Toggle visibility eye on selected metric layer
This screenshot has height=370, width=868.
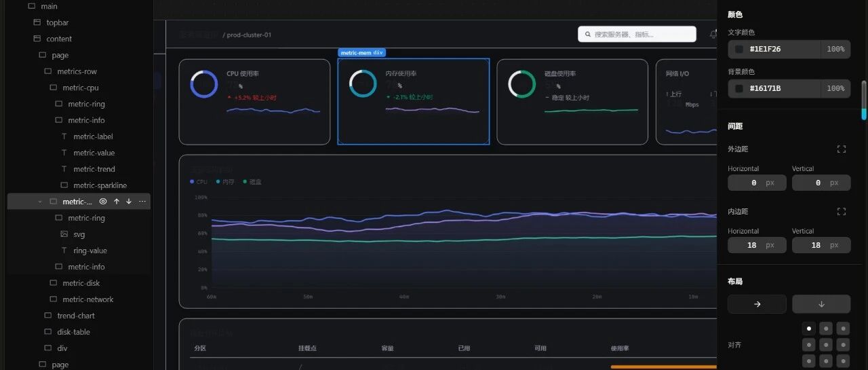(103, 202)
